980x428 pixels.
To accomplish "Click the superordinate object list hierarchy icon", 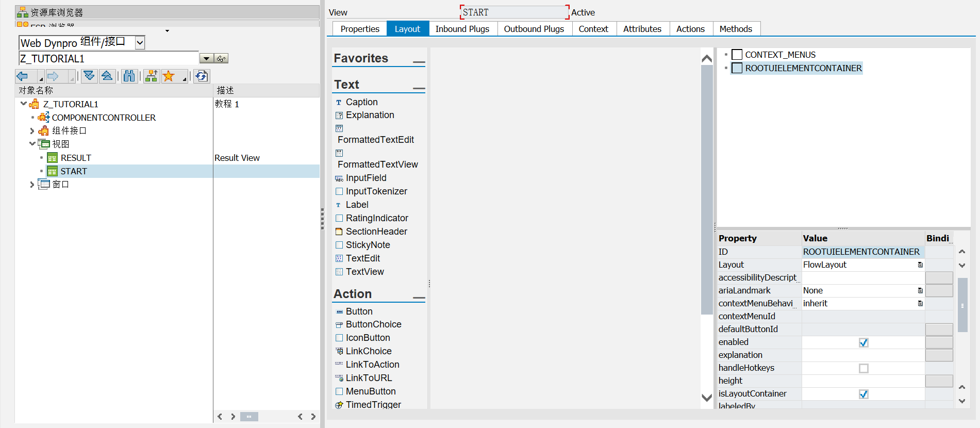I will [x=151, y=76].
